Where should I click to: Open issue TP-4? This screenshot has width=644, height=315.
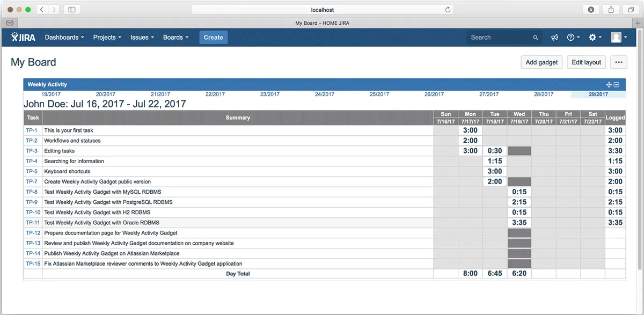click(32, 161)
